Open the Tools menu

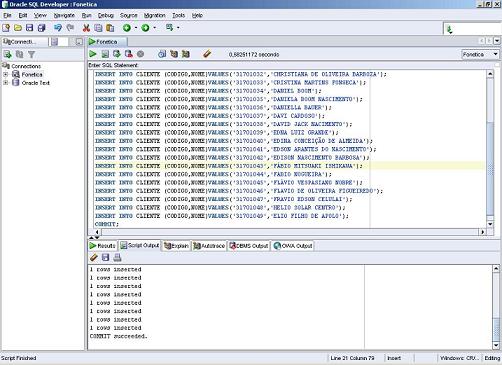(179, 15)
